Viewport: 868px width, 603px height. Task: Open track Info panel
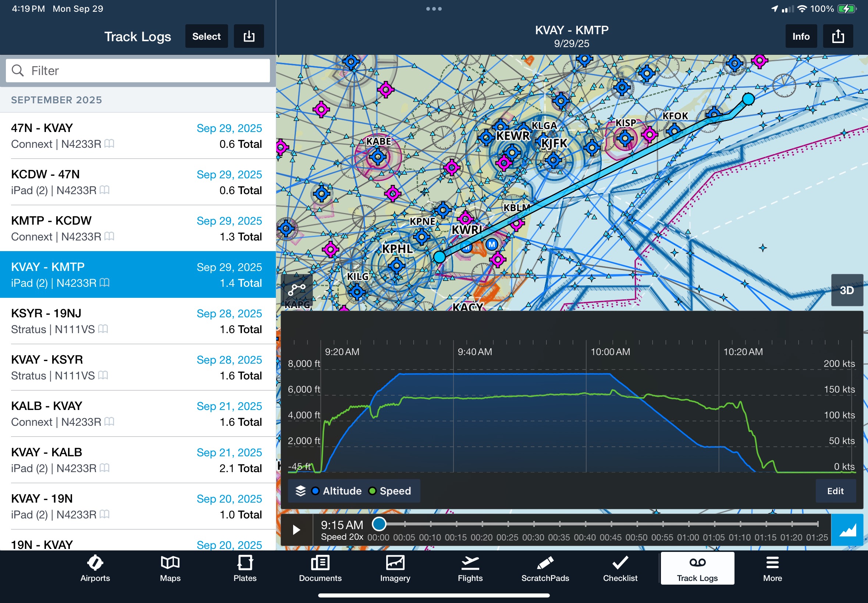[800, 36]
